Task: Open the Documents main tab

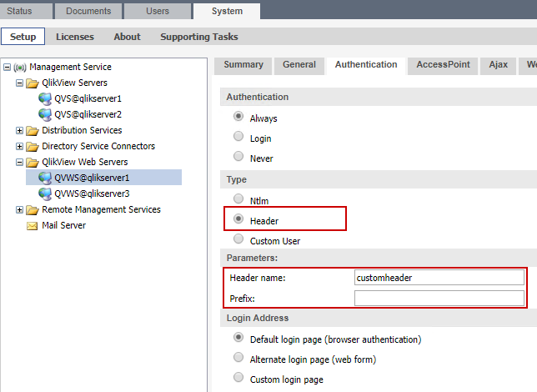Action: tap(88, 11)
